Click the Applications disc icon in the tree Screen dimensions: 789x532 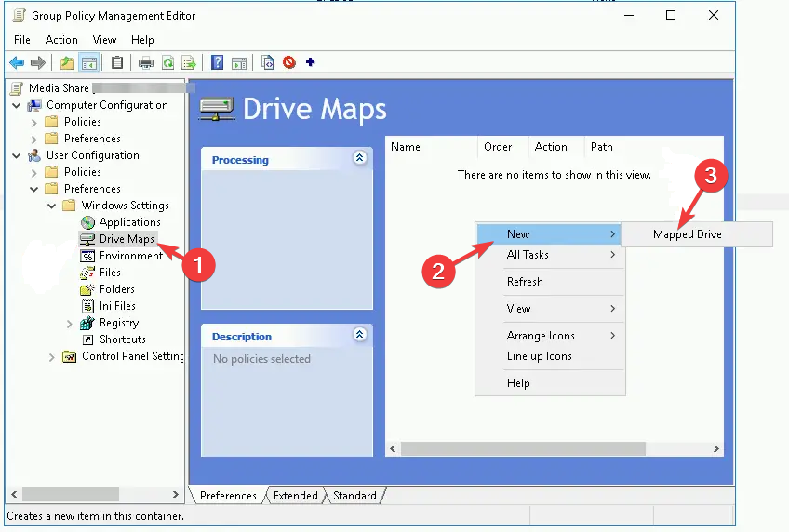tap(87, 222)
